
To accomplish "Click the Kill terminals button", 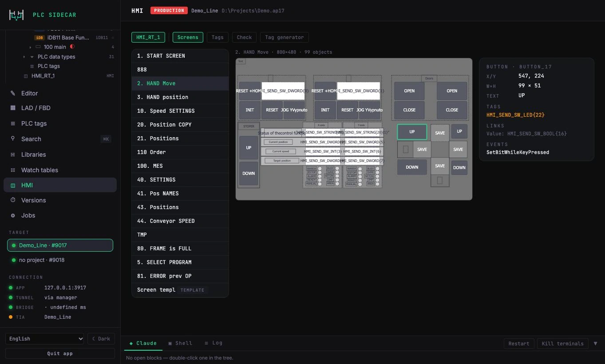I will point(562,344).
